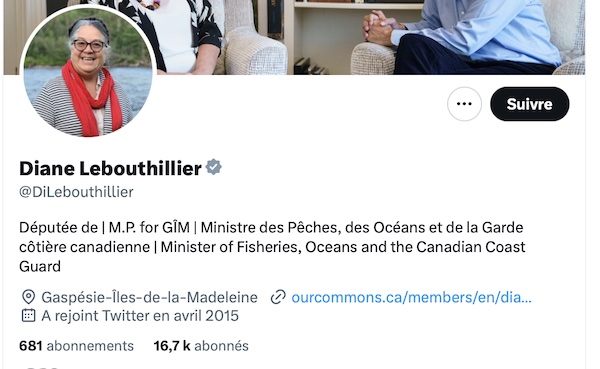This screenshot has height=369, width=600.
Task: Click the Gaspésie-Îles-de-la-Madeleine location text
Action: coord(150,297)
